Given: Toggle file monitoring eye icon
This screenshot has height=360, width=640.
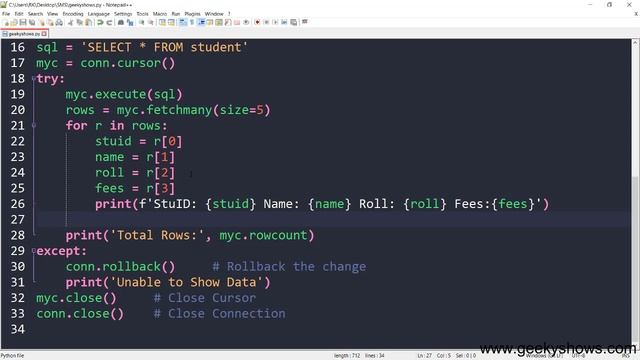Looking at the screenshot, I should tap(246, 22).
